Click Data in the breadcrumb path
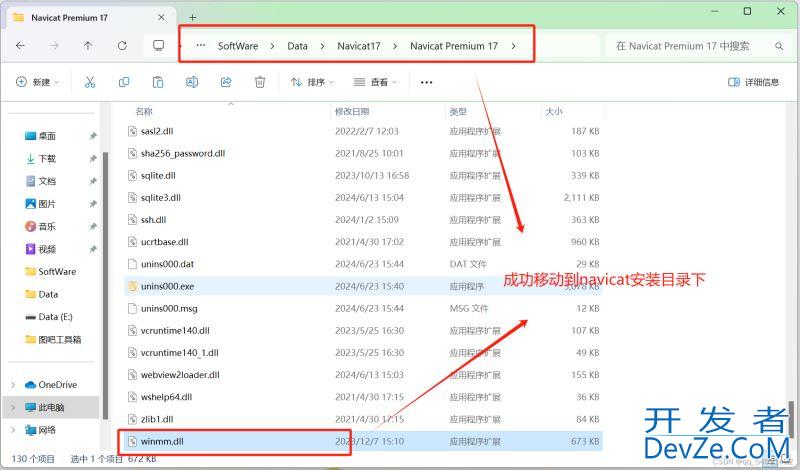The width and height of the screenshot is (800, 470). (x=297, y=46)
